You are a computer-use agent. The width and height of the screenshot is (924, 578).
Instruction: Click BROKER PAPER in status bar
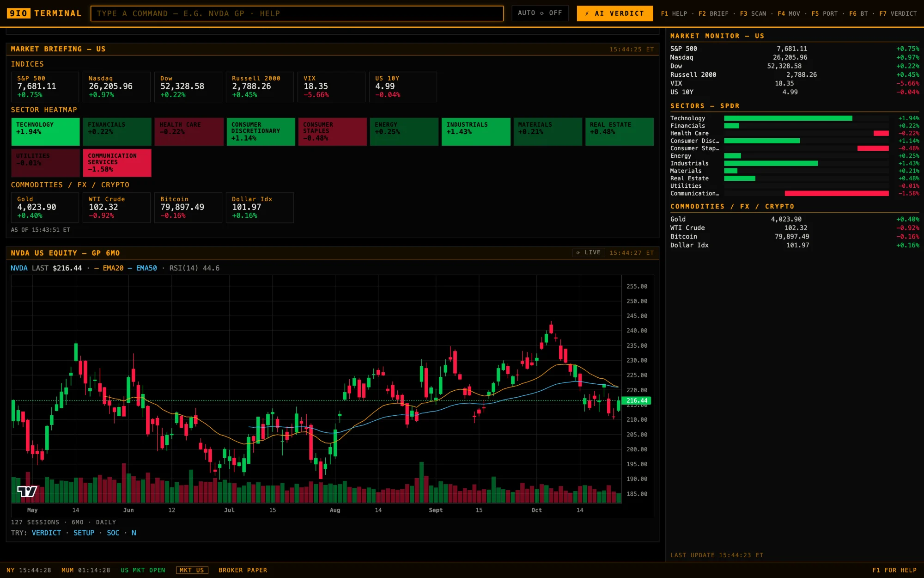click(x=243, y=570)
